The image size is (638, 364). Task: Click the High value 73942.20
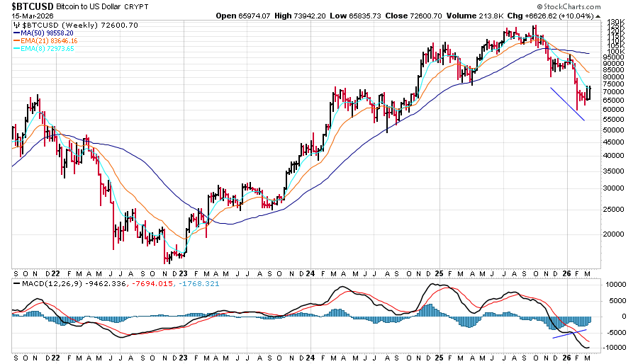point(310,16)
